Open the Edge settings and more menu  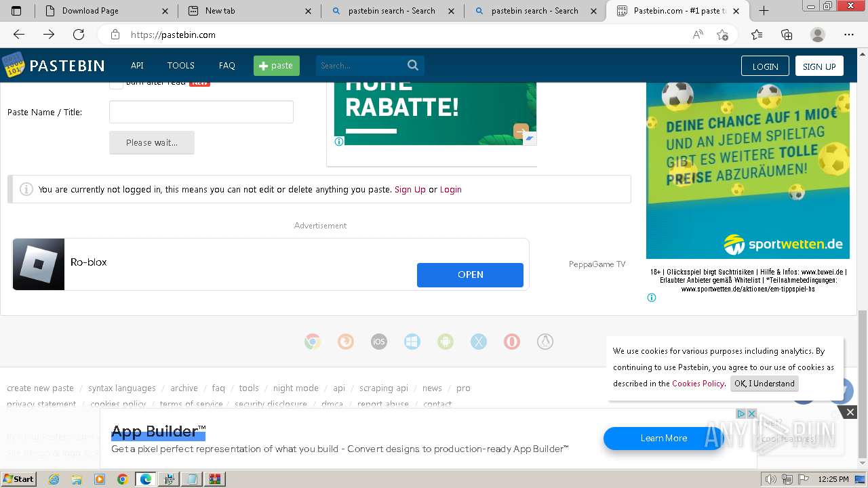pos(849,35)
